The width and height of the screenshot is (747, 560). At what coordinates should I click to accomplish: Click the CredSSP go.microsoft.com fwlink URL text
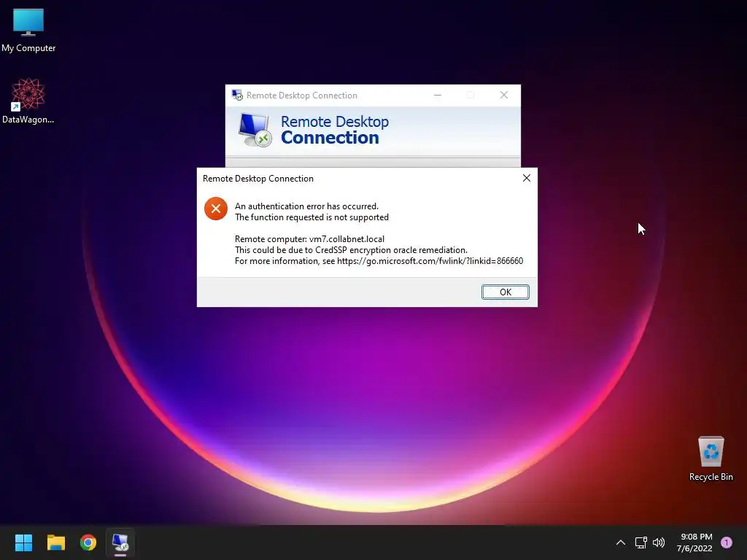click(x=430, y=261)
